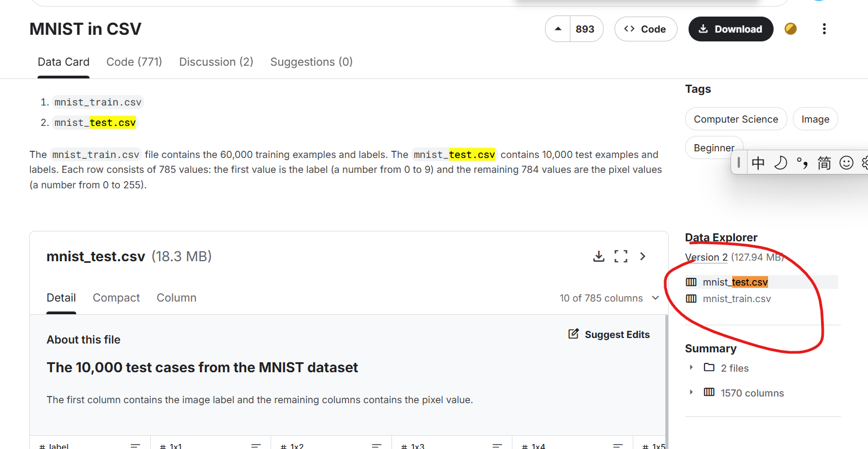Image resolution: width=868 pixels, height=449 pixels.
Task: Click the gold medal icon
Action: tap(791, 29)
